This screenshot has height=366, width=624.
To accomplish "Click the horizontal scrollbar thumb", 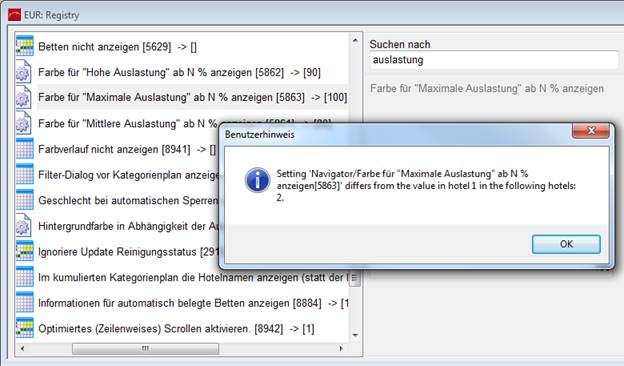I will point(145,349).
